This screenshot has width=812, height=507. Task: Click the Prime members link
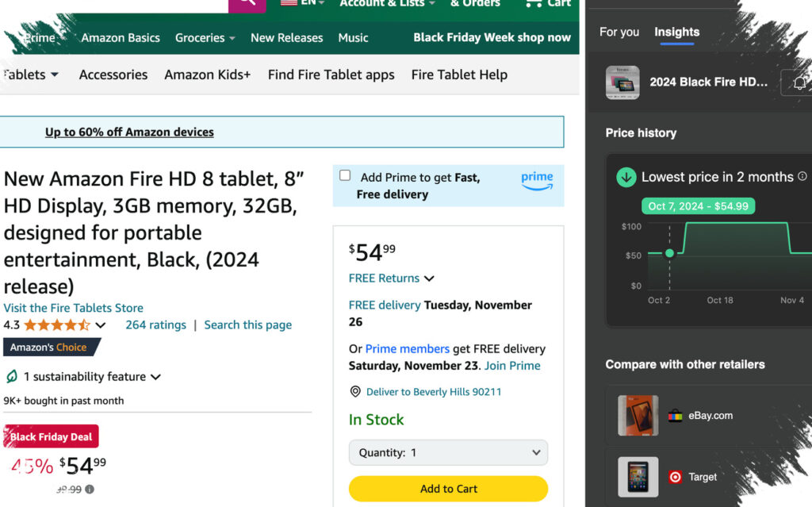408,349
